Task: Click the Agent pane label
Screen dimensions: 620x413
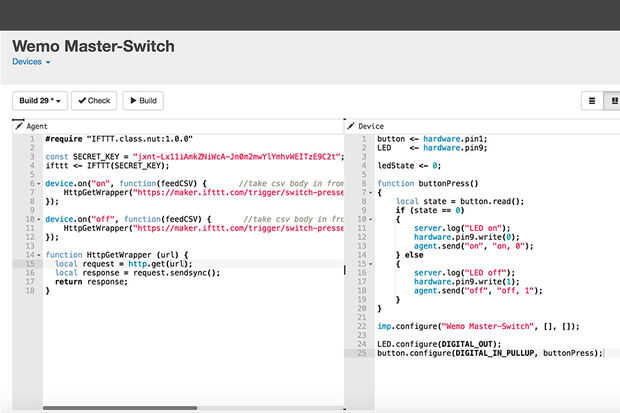Action: click(x=37, y=126)
